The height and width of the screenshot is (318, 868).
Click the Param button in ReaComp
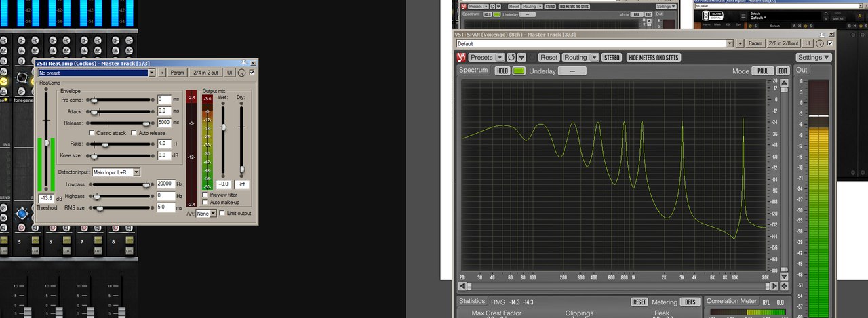(x=177, y=73)
